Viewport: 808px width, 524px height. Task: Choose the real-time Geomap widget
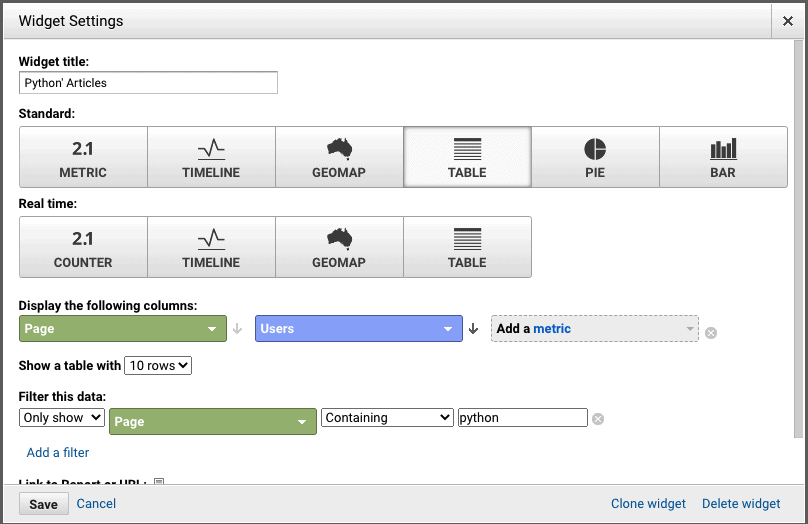(x=339, y=247)
